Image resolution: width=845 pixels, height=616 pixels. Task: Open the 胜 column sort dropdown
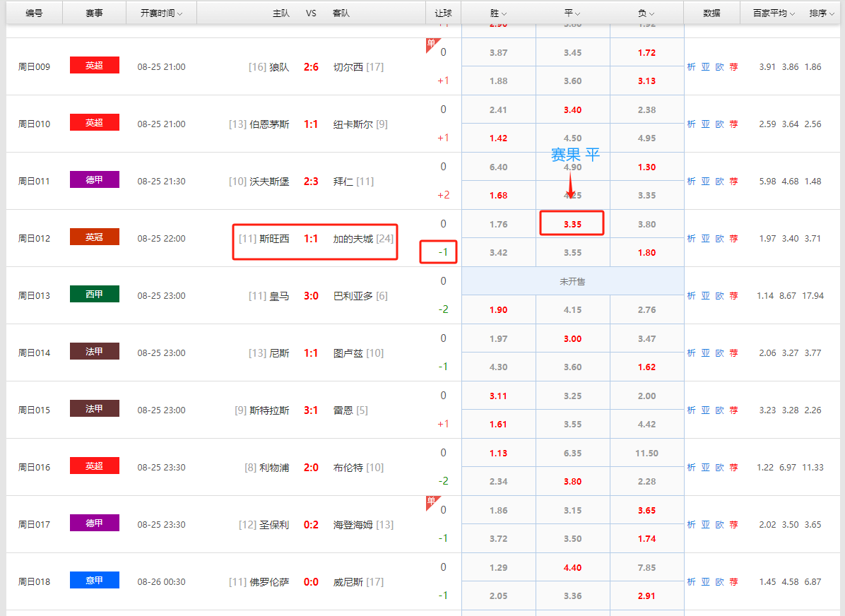point(498,13)
